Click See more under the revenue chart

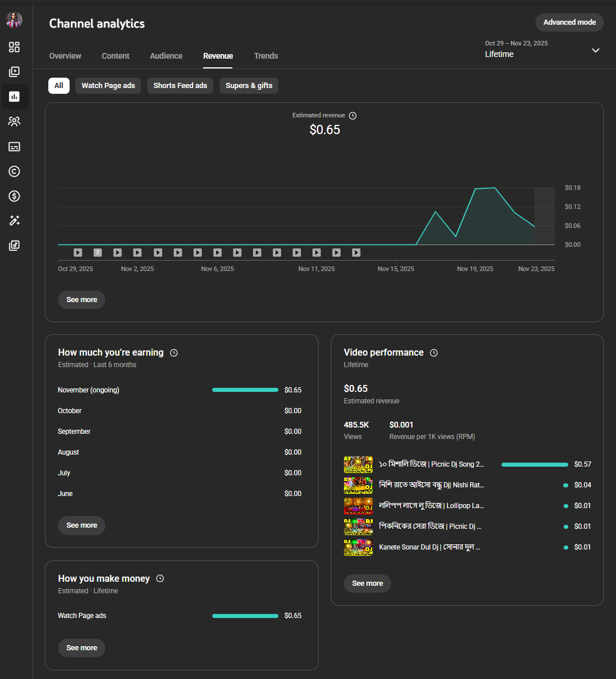coord(82,300)
